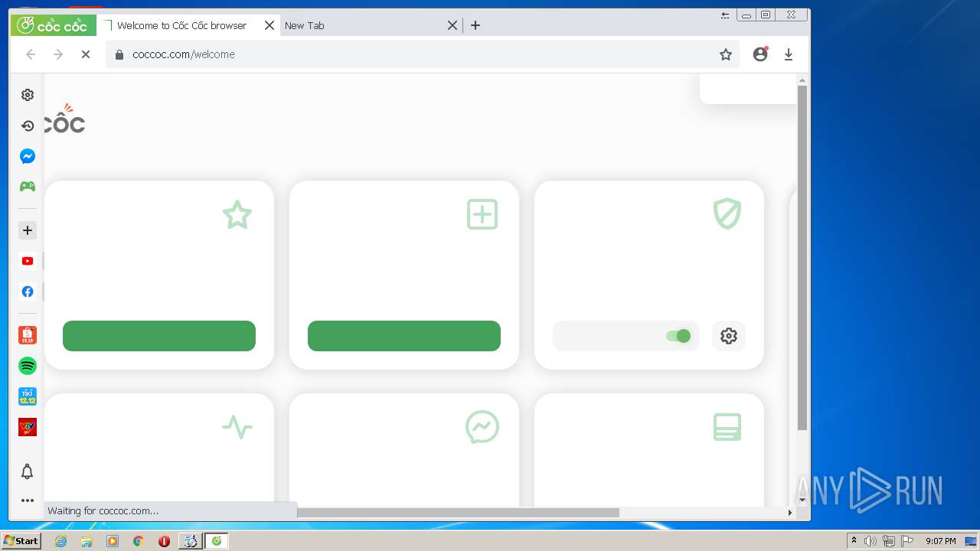The height and width of the screenshot is (551, 980).
Task: Bookmark this page with the star icon
Action: (x=726, y=54)
